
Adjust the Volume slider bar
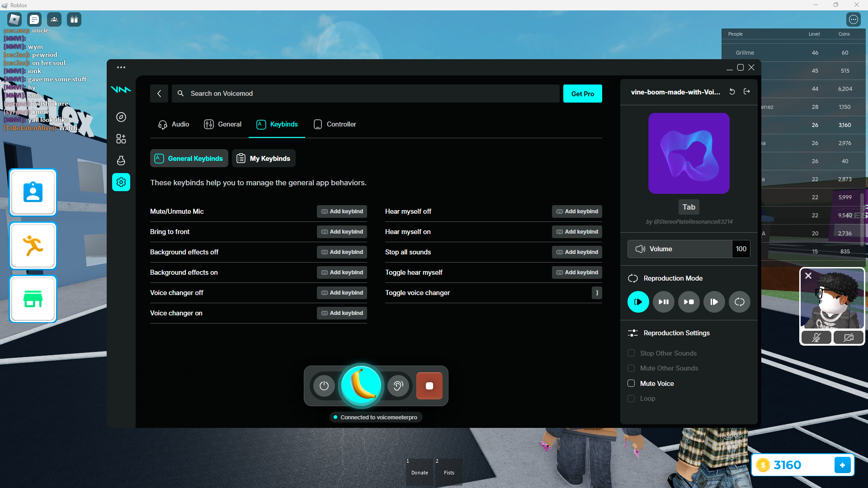[x=680, y=249]
